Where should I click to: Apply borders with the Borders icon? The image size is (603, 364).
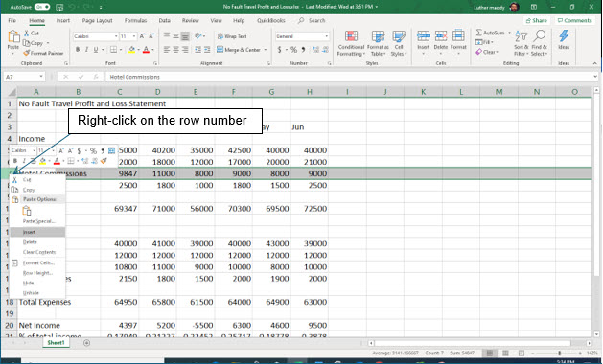(113, 50)
